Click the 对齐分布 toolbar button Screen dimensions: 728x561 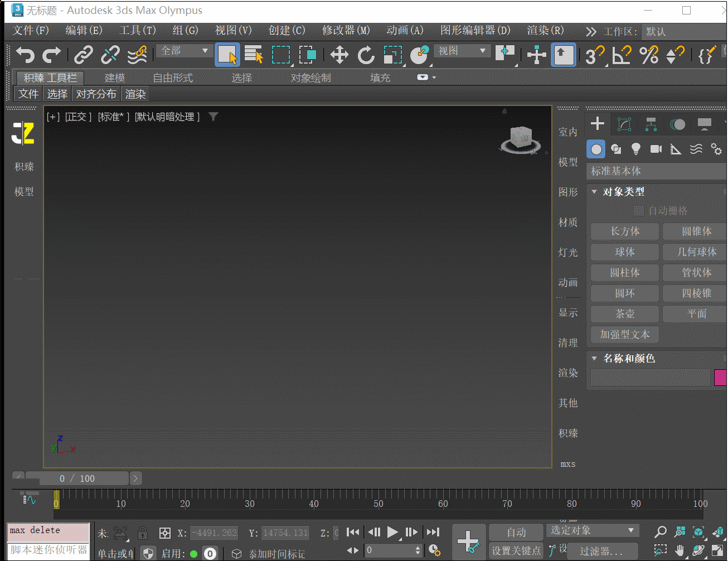[x=96, y=94]
